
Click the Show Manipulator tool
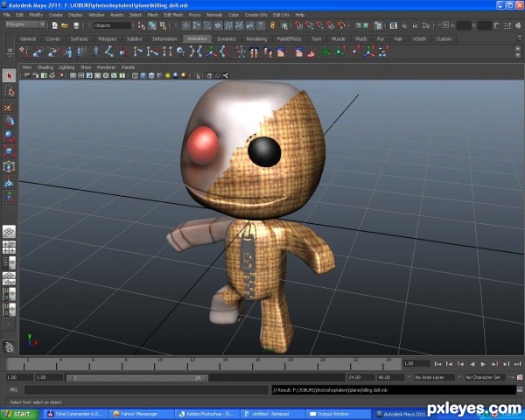pyautogui.click(x=9, y=197)
